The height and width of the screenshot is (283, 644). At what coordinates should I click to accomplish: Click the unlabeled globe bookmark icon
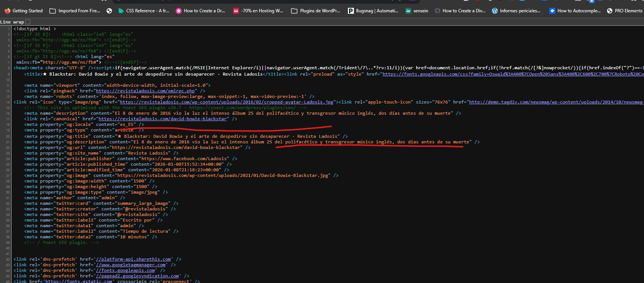tap(109, 11)
